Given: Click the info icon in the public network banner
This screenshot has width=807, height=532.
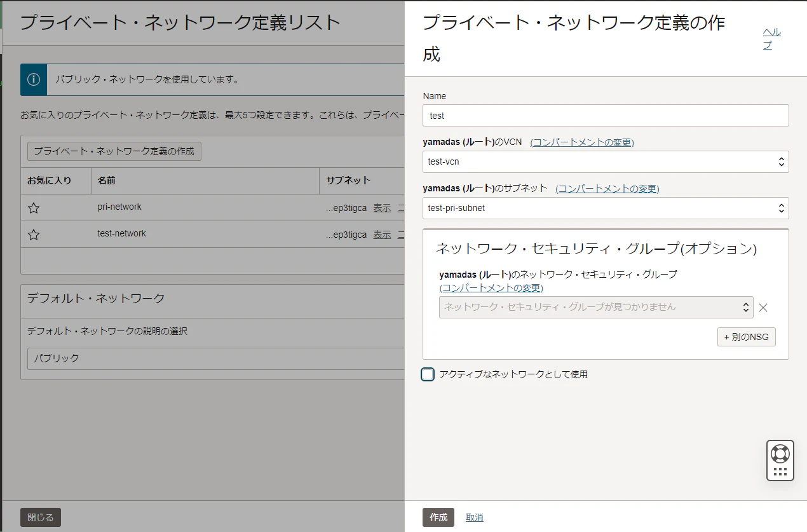Looking at the screenshot, I should click(34, 79).
